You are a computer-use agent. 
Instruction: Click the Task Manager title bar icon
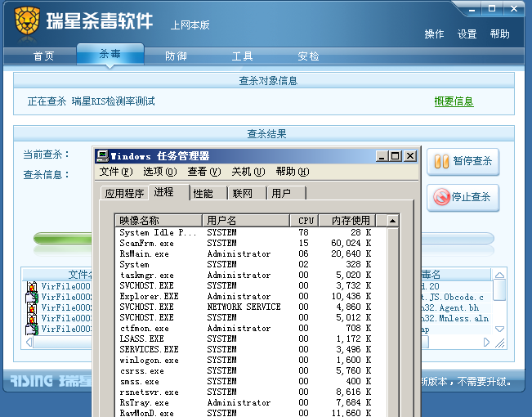coord(102,156)
